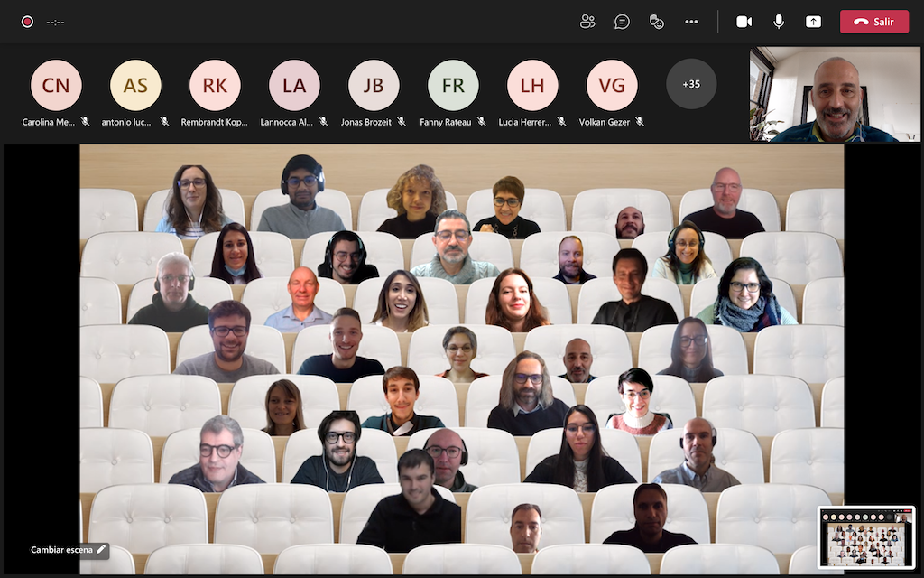Click the Cambiar escena button

coord(69,550)
